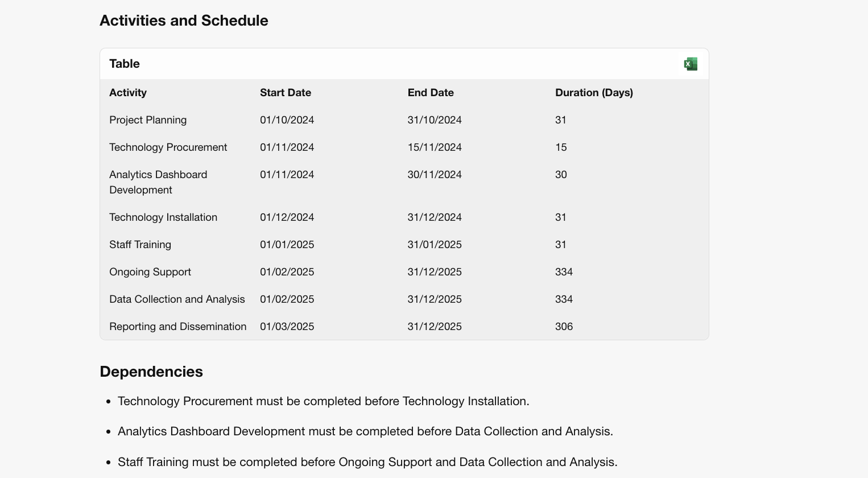Image resolution: width=868 pixels, height=478 pixels.
Task: Click the Activity column header
Action: 127,92
